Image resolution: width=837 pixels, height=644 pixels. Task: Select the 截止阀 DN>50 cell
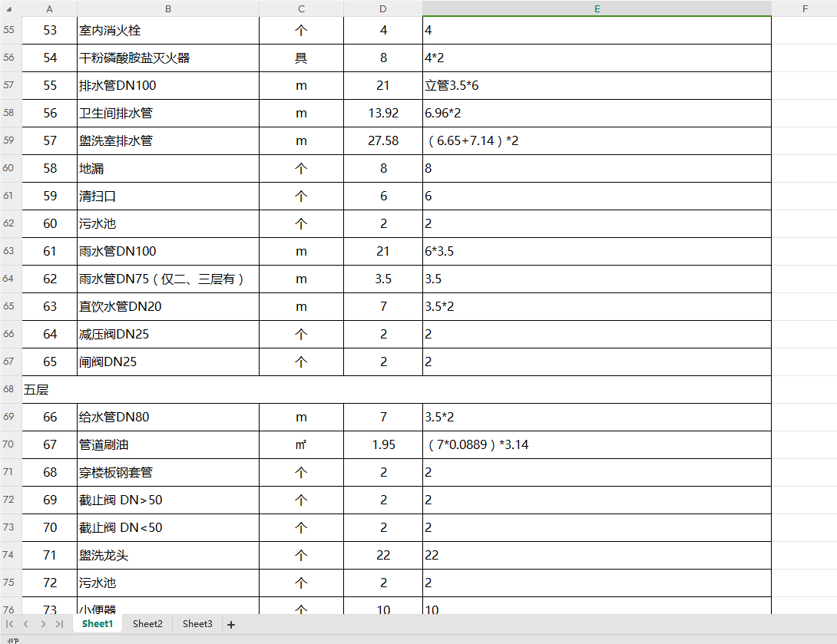pyautogui.click(x=168, y=500)
